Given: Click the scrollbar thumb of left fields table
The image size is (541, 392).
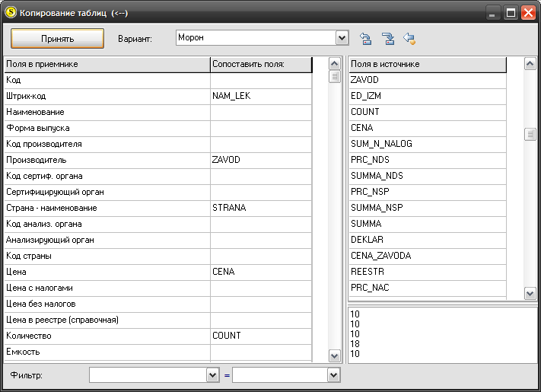Looking at the screenshot, I should point(334,77).
